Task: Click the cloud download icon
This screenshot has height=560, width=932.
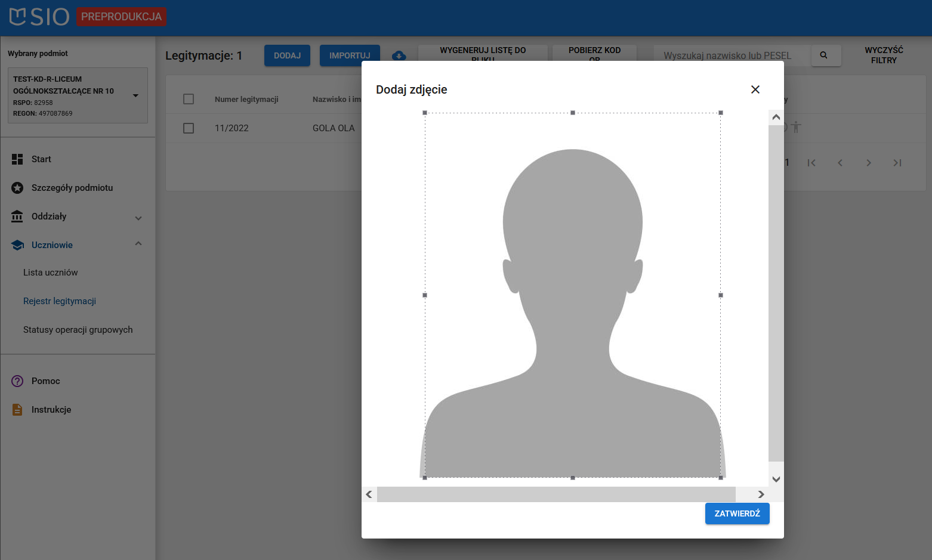Action: coord(399,55)
